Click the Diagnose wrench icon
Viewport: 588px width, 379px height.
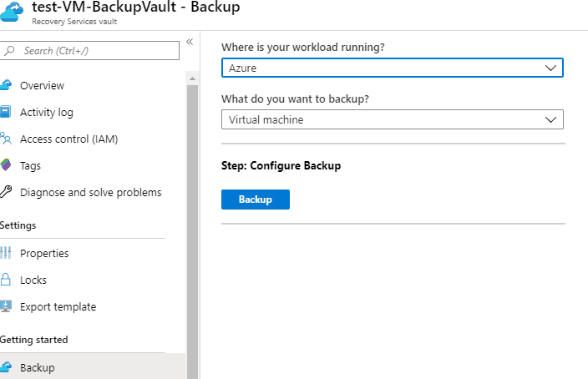click(x=6, y=191)
